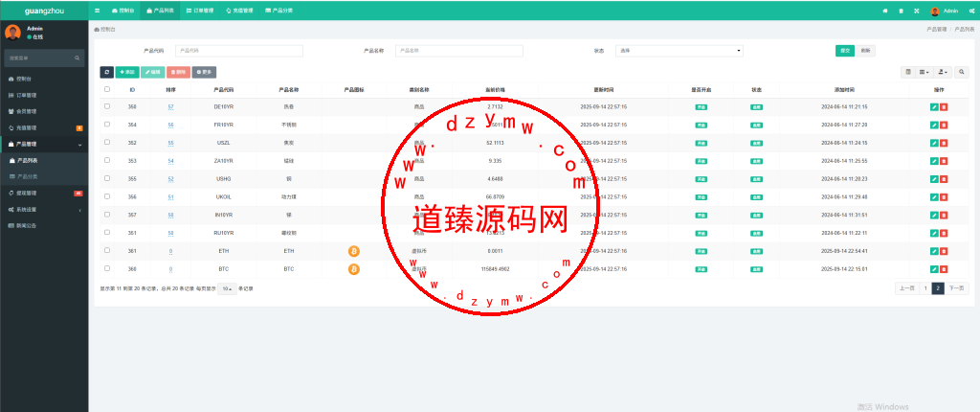The image size is (980, 412).
Task: Toggle the 状态 badge in RU10YR row
Action: (757, 233)
